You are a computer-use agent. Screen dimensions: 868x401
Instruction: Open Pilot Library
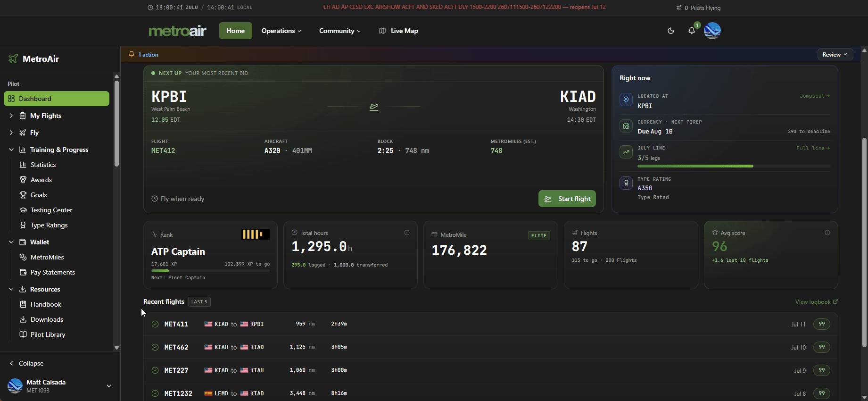(x=48, y=334)
